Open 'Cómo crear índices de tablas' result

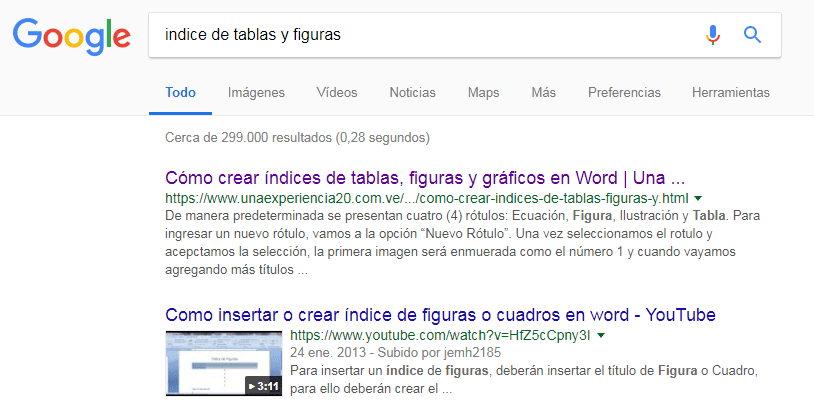click(x=425, y=178)
